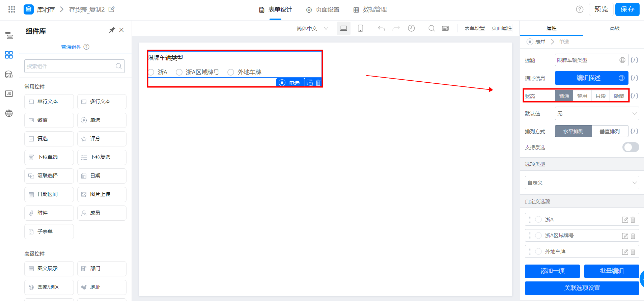Open the 选项类型 自定义 dropdown

(x=582, y=183)
